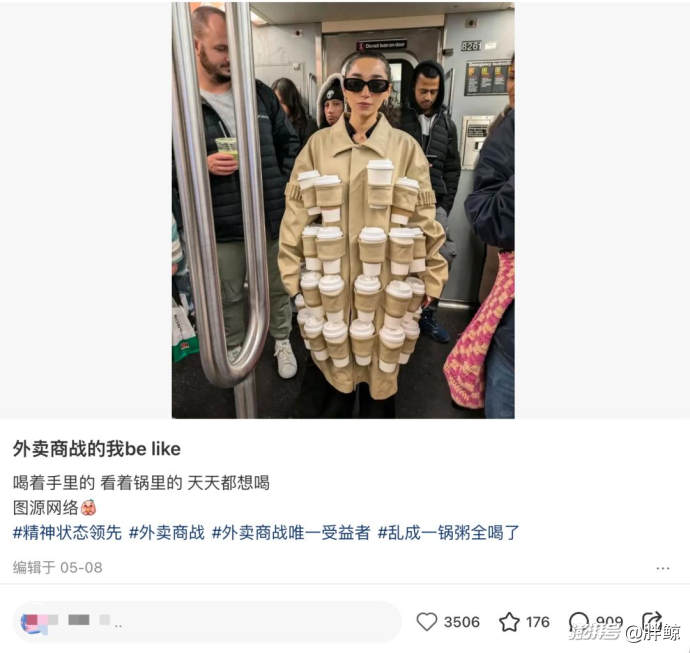Like the post with the heart icon
The image size is (690, 653).
pos(426,622)
